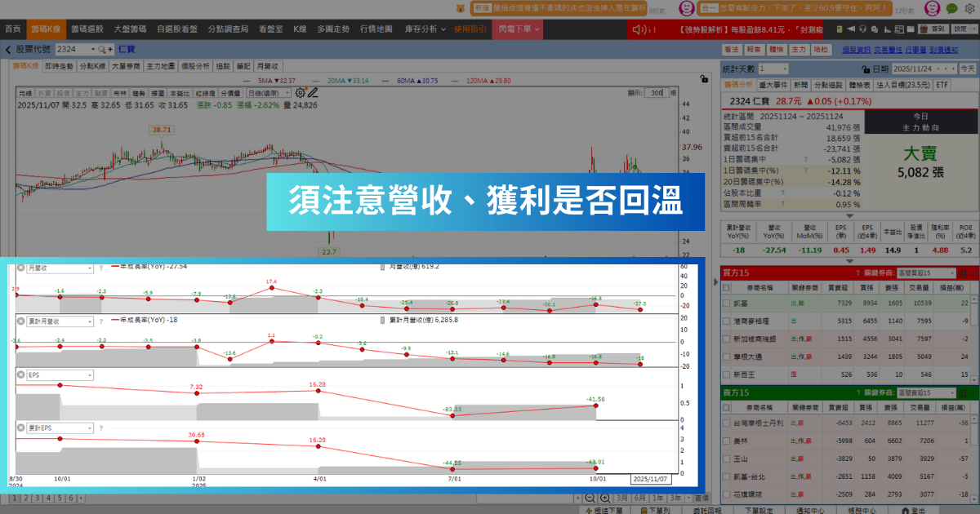Screen dimensions: 980x514
Task: Click the camera snapshot icon above the chart
Action: coord(910,29)
